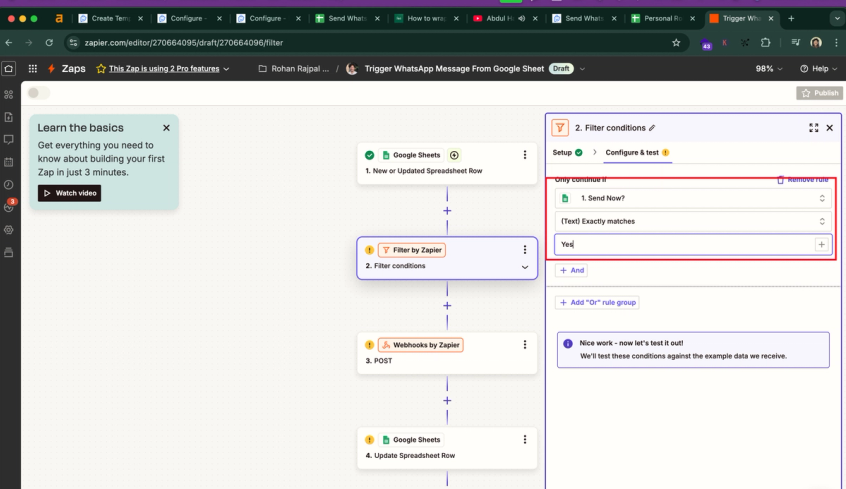Open the browser extensions puzzle icon
This screenshot has width=846, height=489.
pos(765,43)
